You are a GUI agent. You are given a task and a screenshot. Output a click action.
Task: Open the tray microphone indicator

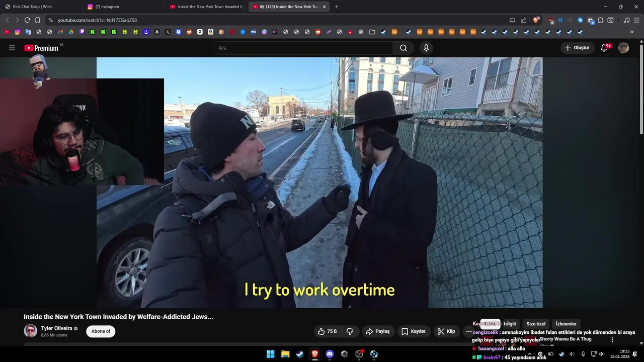(583, 354)
